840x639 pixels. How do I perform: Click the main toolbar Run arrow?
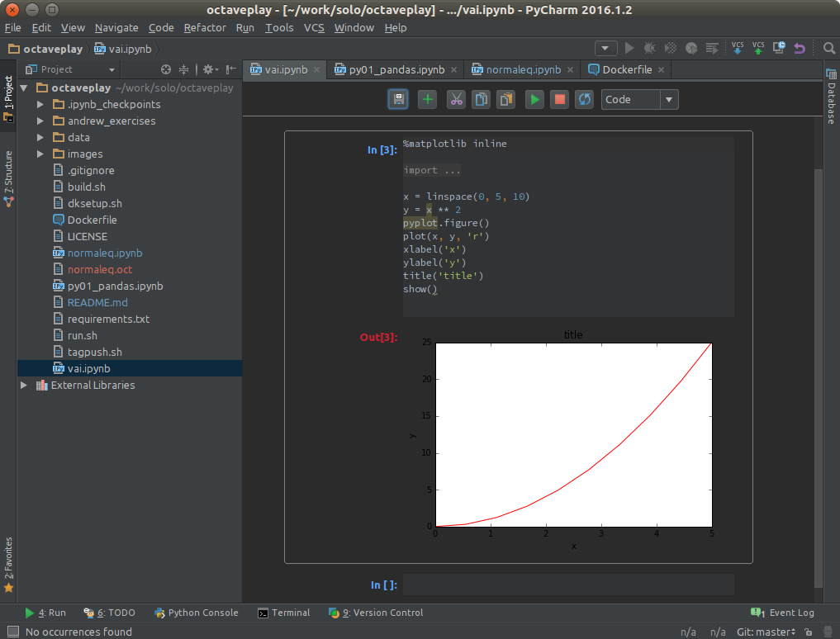click(629, 48)
